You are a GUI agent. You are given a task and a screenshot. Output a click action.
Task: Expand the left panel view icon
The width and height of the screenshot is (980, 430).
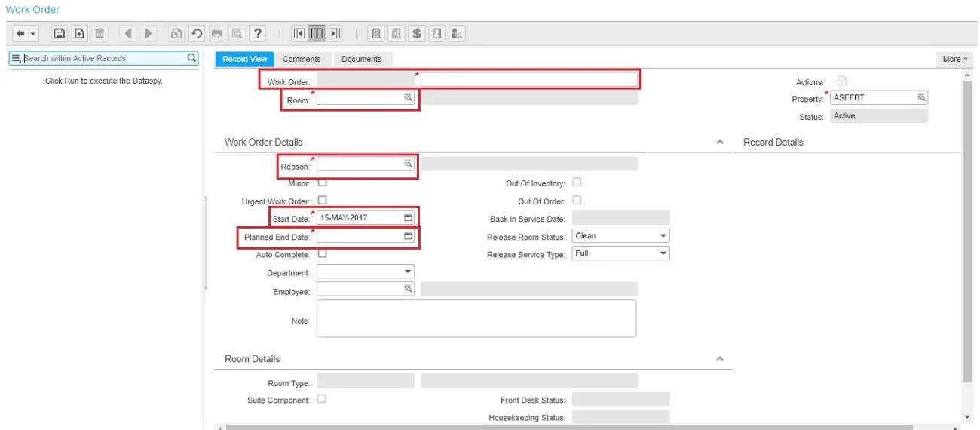(299, 34)
